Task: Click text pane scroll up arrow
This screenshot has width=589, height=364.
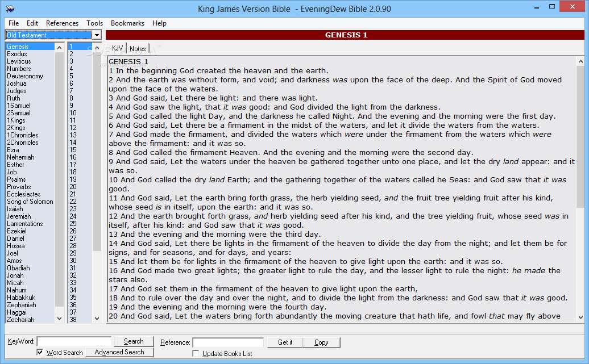Action: [580, 61]
